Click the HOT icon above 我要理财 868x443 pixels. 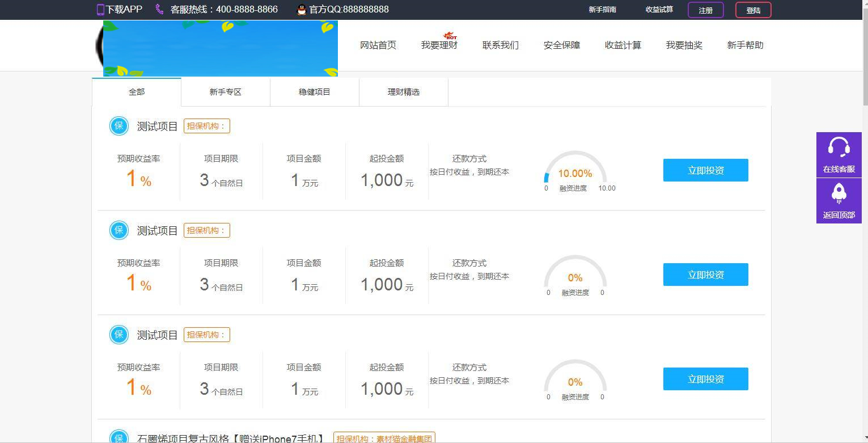[450, 36]
